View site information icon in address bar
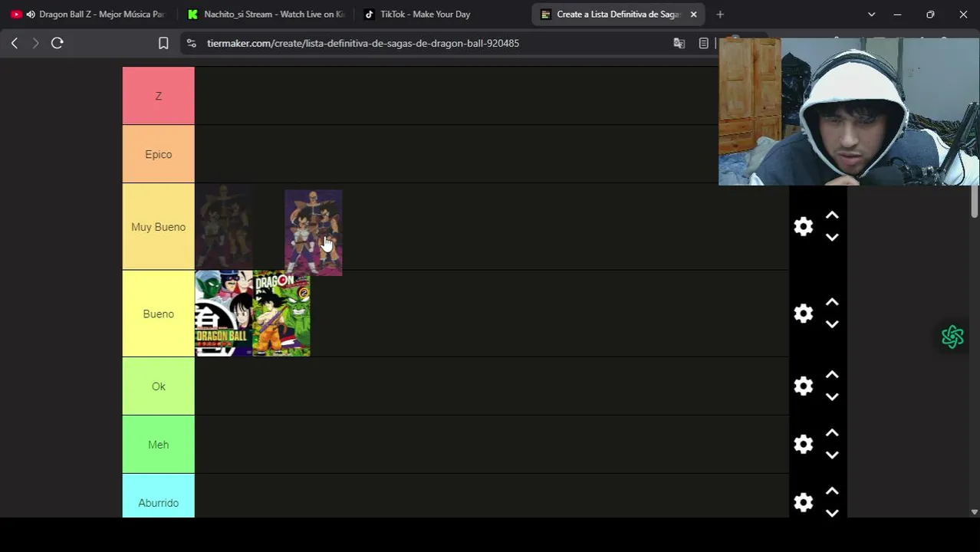The width and height of the screenshot is (980, 552). tap(192, 43)
